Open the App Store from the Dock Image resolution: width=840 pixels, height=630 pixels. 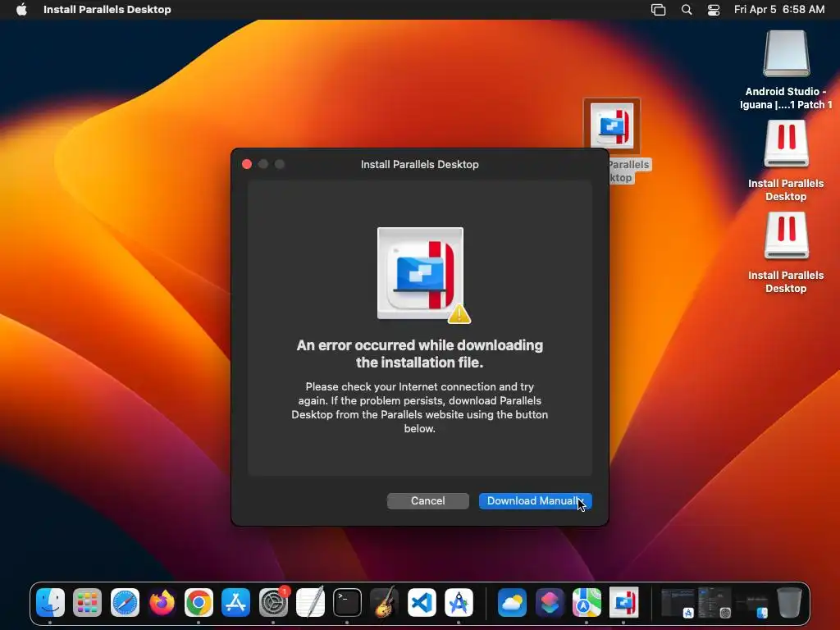(235, 603)
